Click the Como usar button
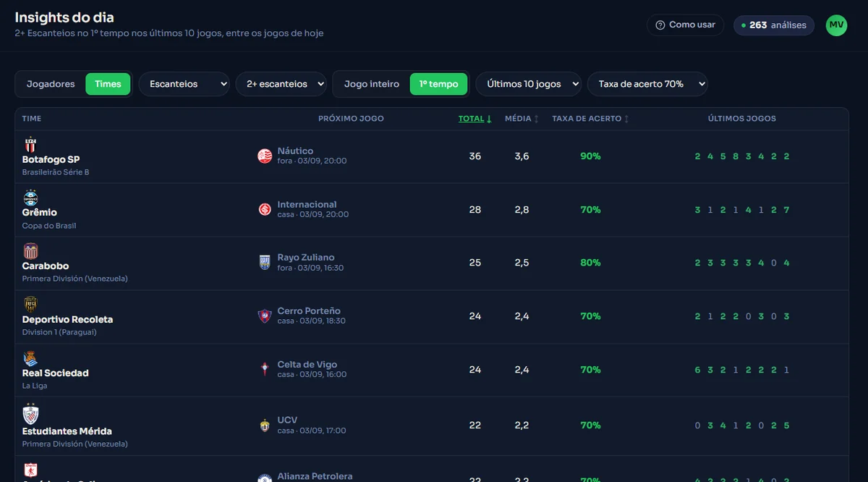Image resolution: width=868 pixels, height=482 pixels. pos(685,25)
